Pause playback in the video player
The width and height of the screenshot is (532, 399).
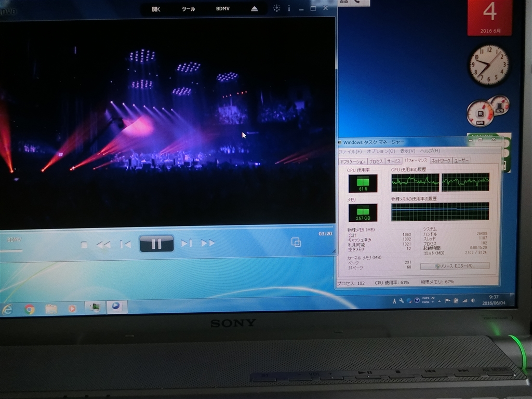156,243
